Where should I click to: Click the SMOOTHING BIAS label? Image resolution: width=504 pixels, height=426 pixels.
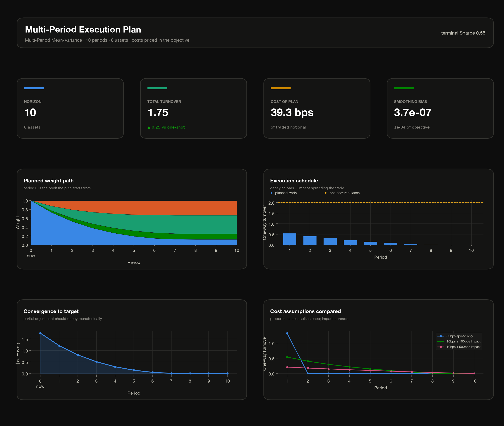click(410, 102)
